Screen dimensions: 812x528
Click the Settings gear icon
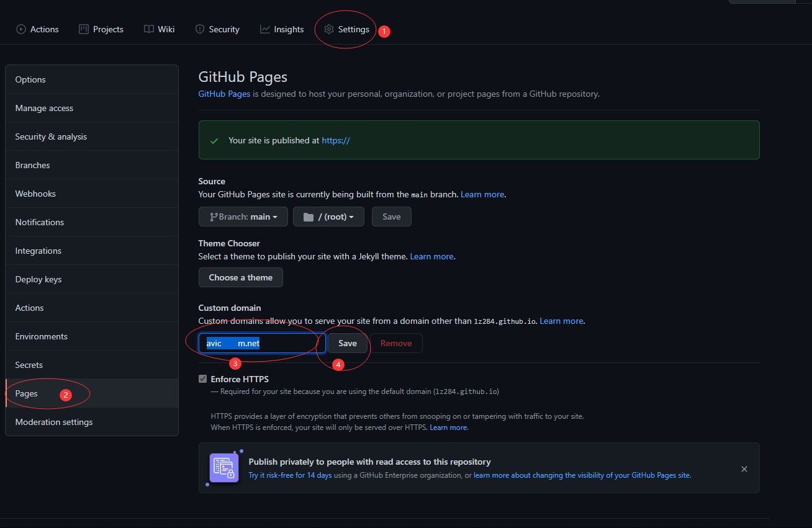click(329, 29)
